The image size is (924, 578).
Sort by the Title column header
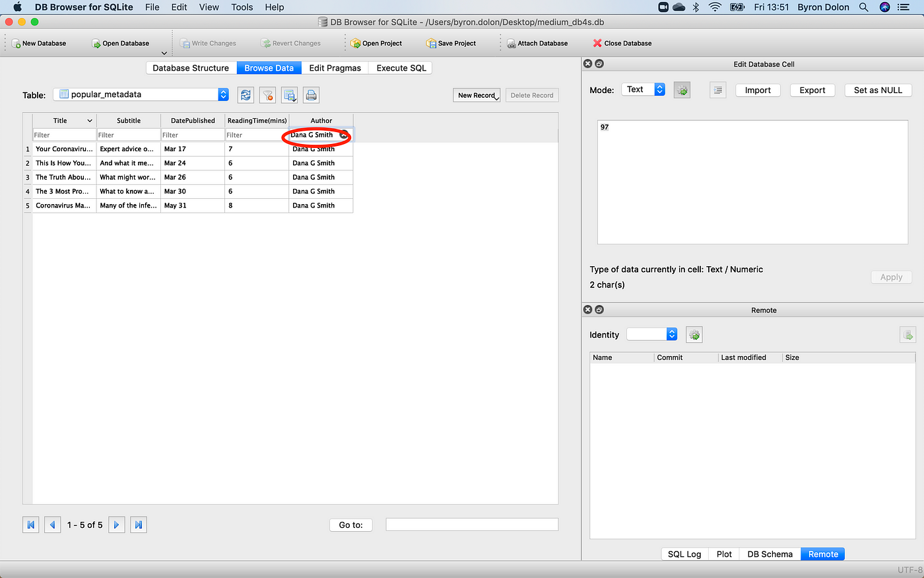64,120
